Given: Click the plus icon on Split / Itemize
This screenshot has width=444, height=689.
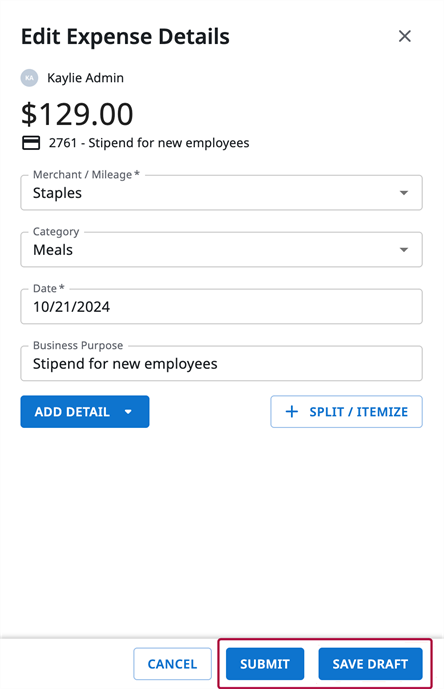Looking at the screenshot, I should click(292, 412).
